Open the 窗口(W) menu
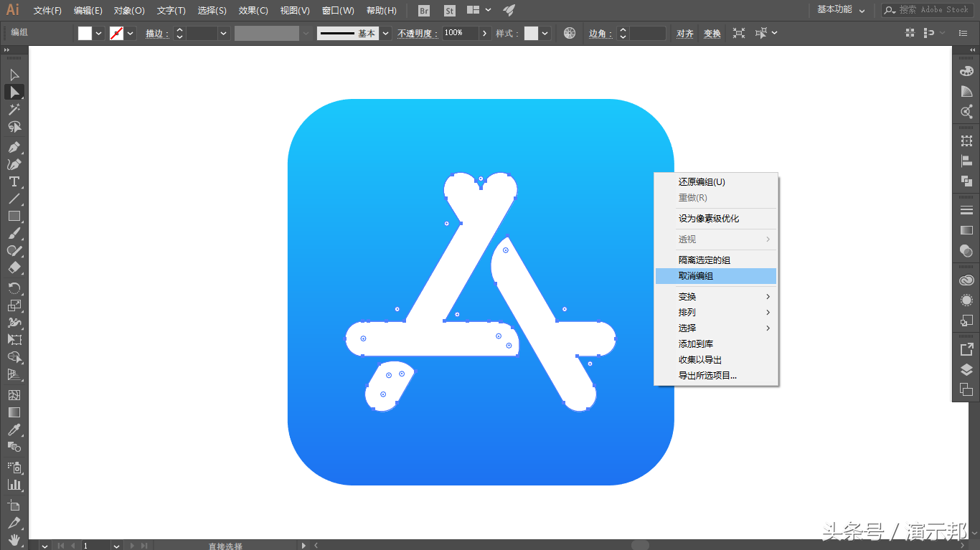 (338, 11)
